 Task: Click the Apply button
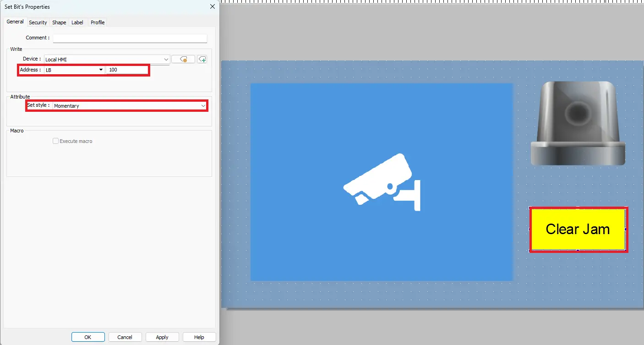[162, 337]
